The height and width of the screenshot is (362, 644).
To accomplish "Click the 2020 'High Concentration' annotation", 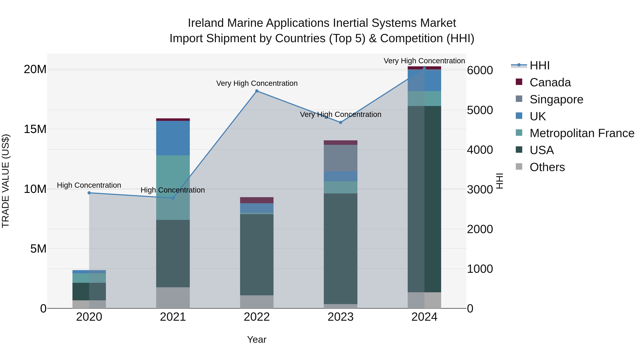I will (x=89, y=185).
